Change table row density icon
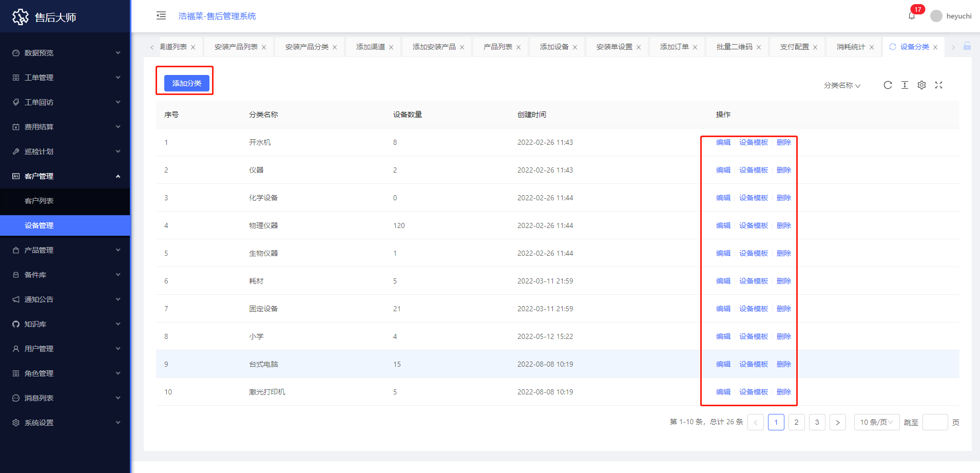 (x=905, y=85)
